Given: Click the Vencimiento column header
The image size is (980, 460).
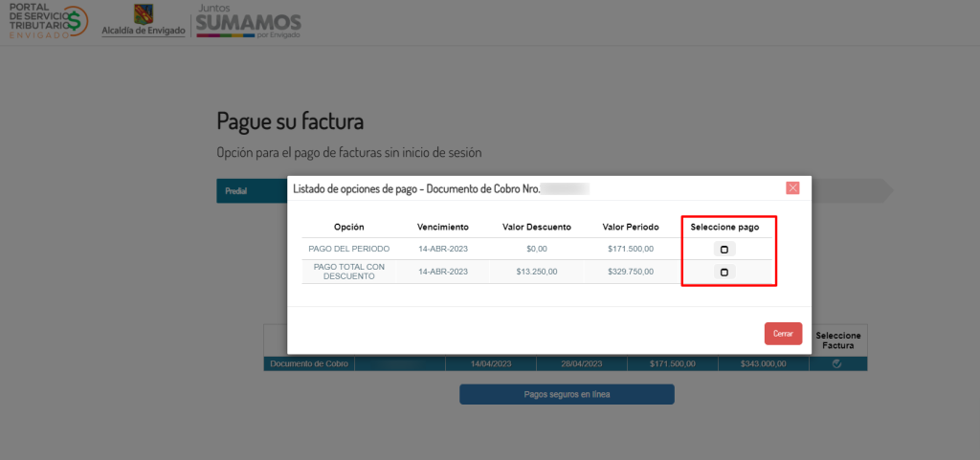Looking at the screenshot, I should pos(443,228).
